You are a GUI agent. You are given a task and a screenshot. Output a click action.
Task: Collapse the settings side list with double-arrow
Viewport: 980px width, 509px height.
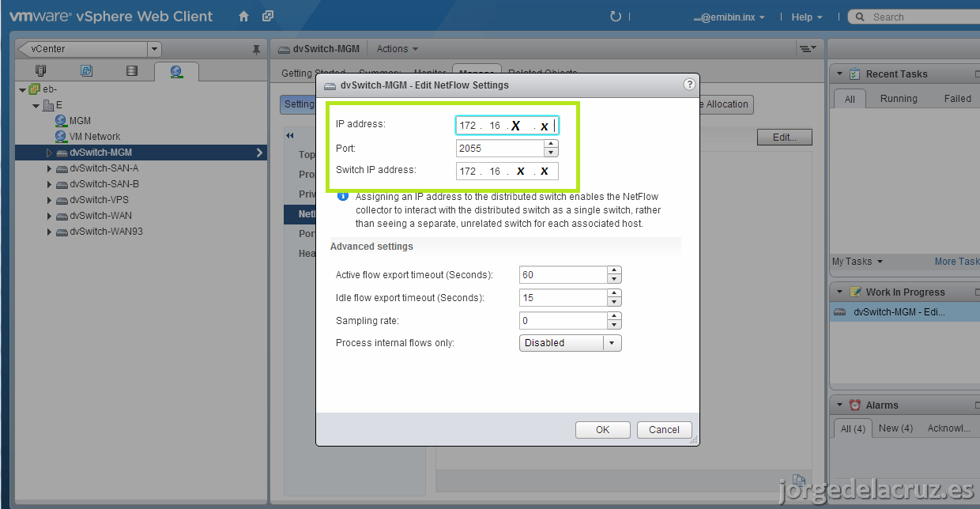coord(290,135)
